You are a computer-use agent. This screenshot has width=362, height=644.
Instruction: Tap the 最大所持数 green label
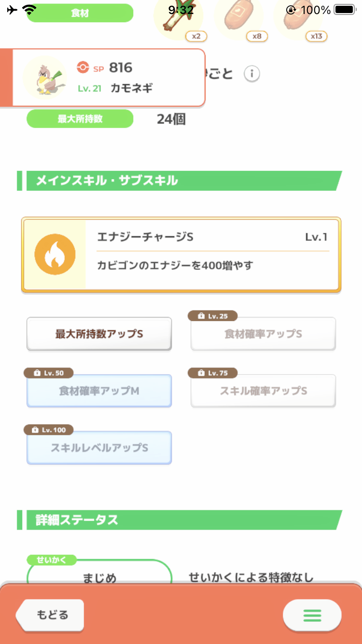tap(80, 119)
